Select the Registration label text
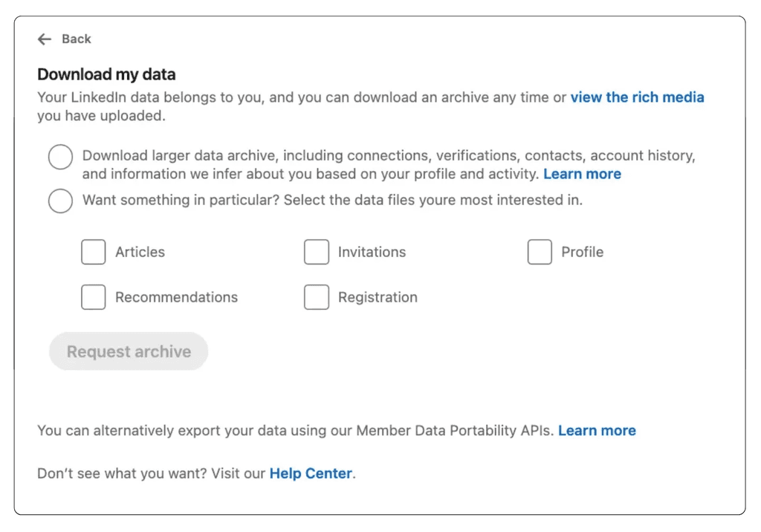Image resolution: width=761 pixels, height=532 pixels. (x=378, y=296)
